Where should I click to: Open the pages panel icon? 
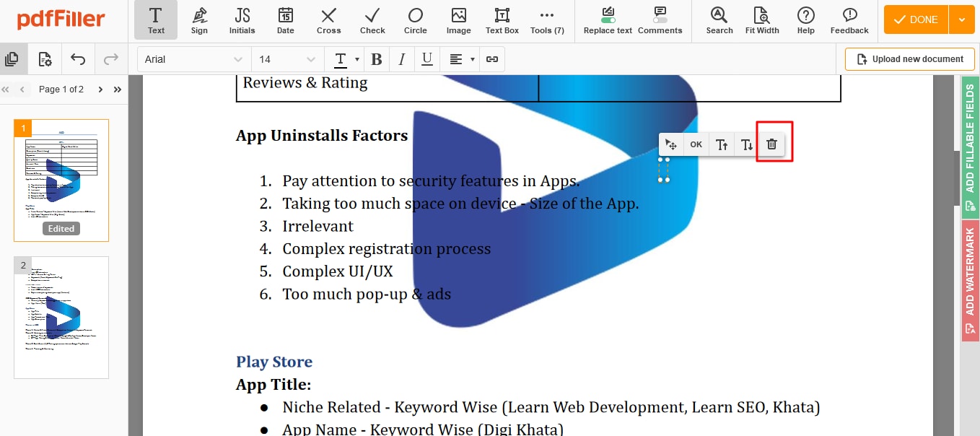click(x=12, y=59)
